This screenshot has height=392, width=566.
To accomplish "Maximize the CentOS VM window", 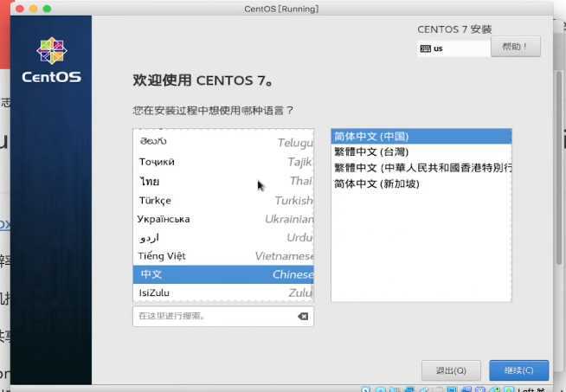I will (48, 9).
